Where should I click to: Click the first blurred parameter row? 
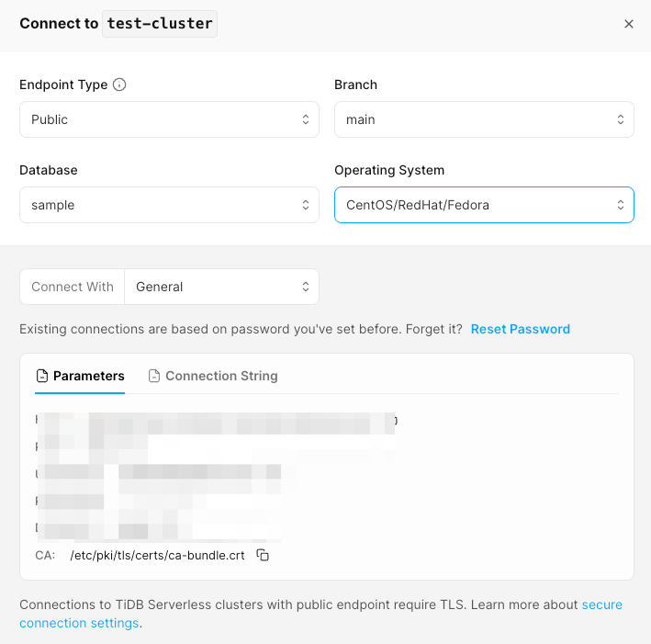point(216,422)
